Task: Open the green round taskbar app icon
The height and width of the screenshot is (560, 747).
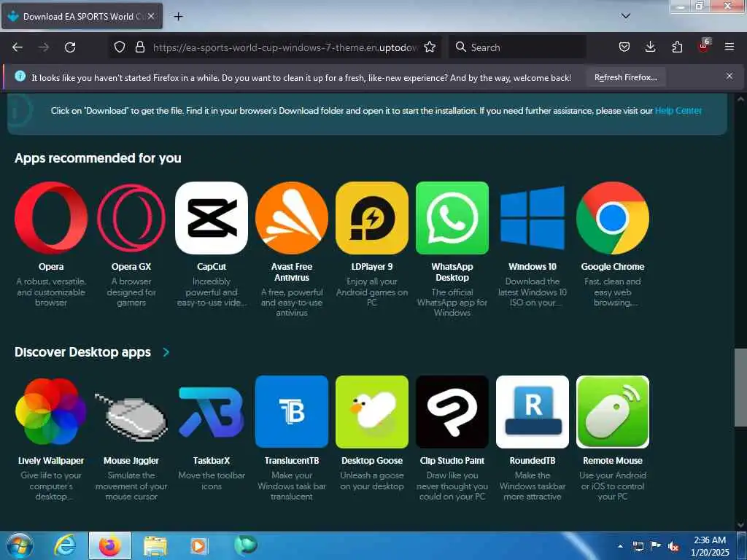Action: pos(246,545)
